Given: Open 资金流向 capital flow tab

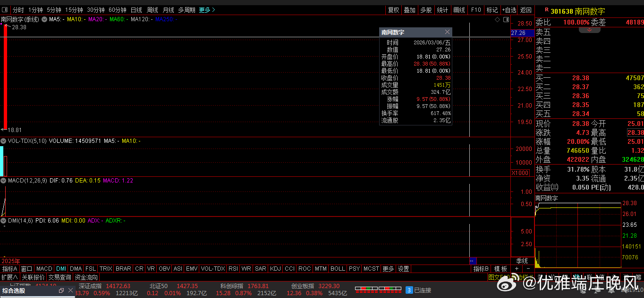Looking at the screenshot, I should pyautogui.click(x=86, y=277).
